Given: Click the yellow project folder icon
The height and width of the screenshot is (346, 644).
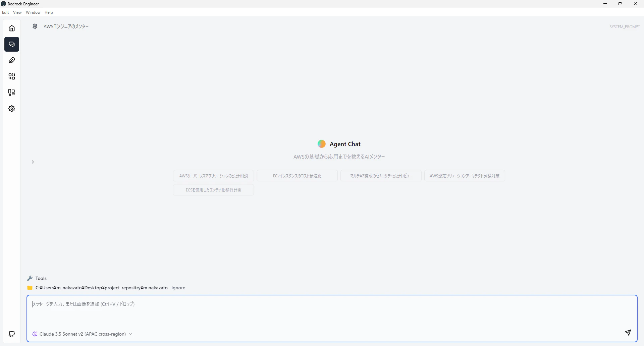Looking at the screenshot, I should click(30, 288).
